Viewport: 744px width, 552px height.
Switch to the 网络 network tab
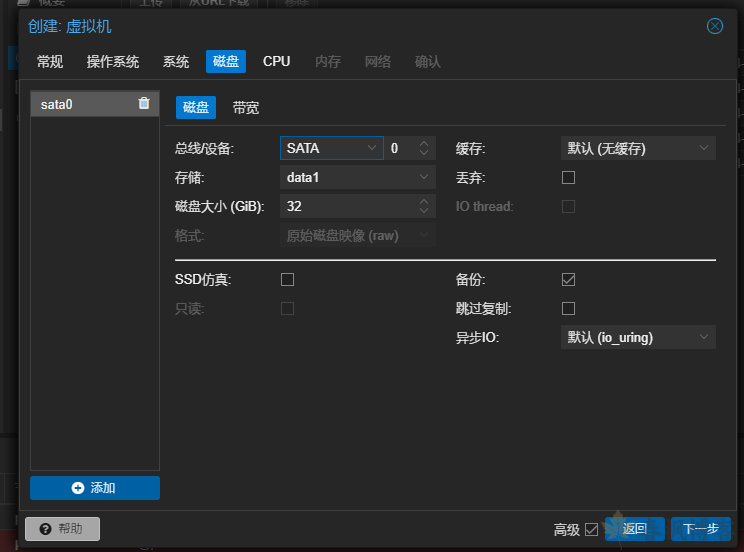tap(378, 62)
